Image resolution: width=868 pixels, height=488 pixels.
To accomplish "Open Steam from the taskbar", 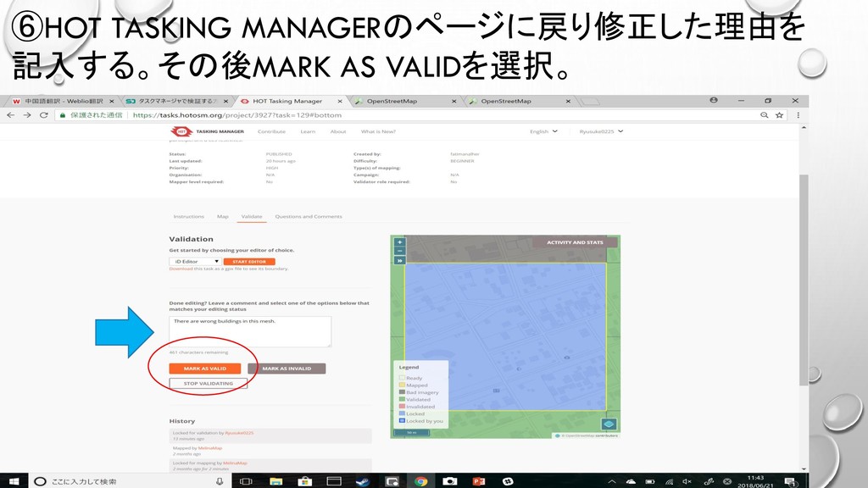I will [x=363, y=481].
